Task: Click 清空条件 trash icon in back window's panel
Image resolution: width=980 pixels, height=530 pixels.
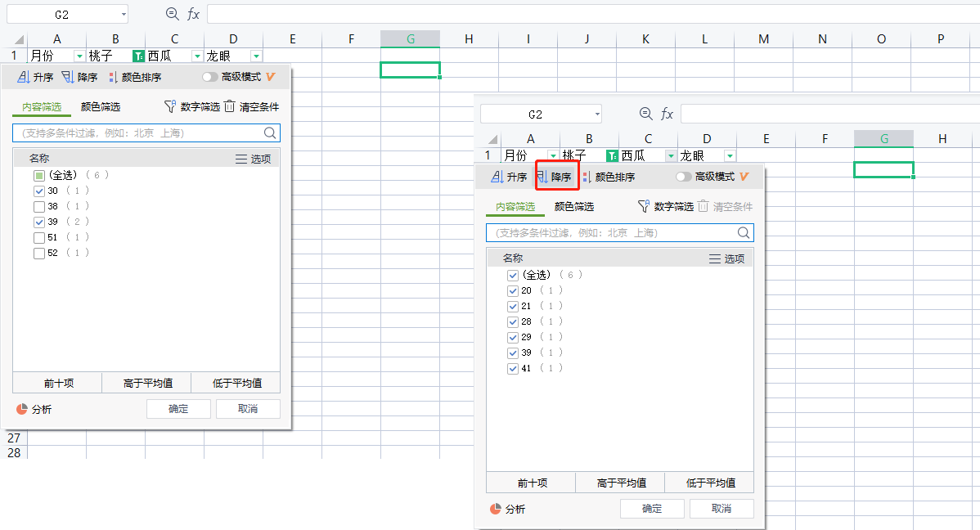Action: tap(229, 106)
